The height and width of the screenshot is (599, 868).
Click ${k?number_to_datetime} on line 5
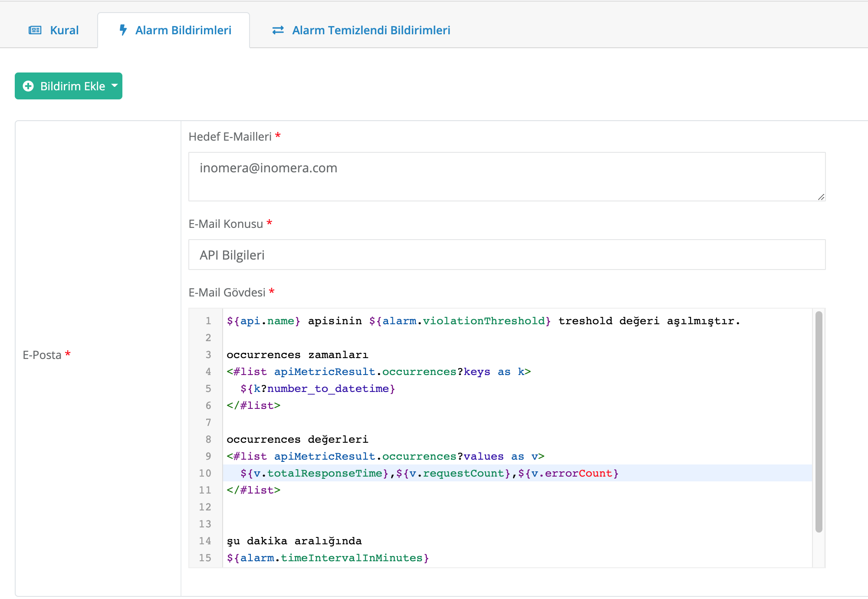click(x=318, y=388)
